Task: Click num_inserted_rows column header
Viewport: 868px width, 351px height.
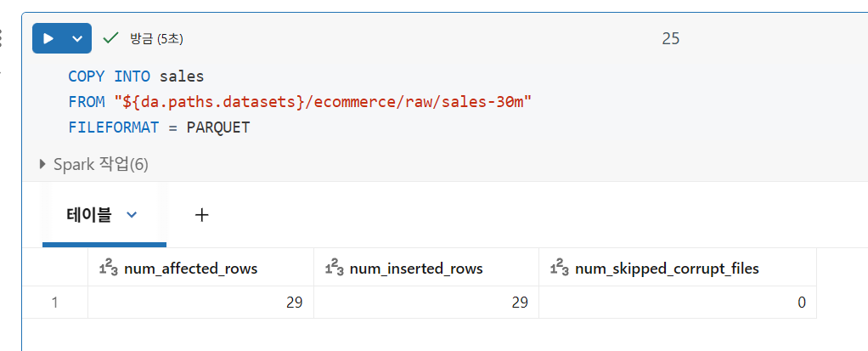Action: click(415, 269)
